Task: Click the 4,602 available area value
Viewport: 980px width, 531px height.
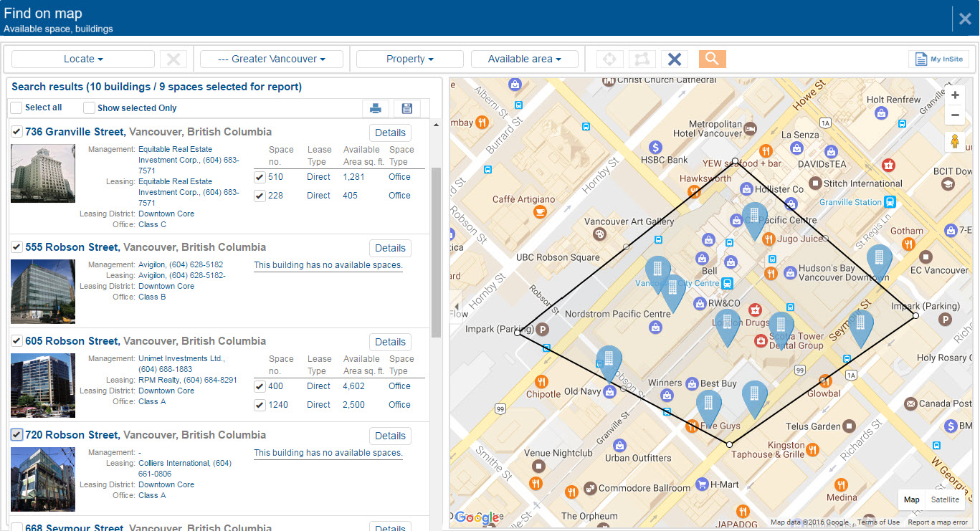Action: (x=353, y=386)
